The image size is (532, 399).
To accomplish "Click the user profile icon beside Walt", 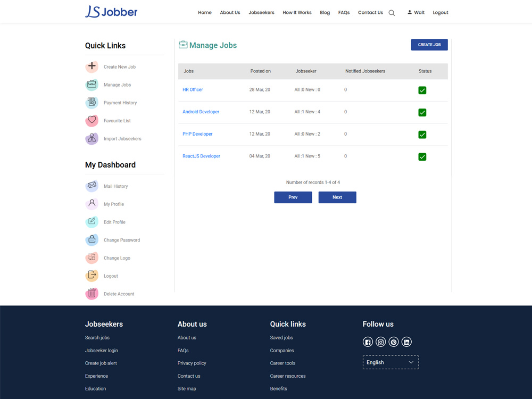I will (410, 12).
